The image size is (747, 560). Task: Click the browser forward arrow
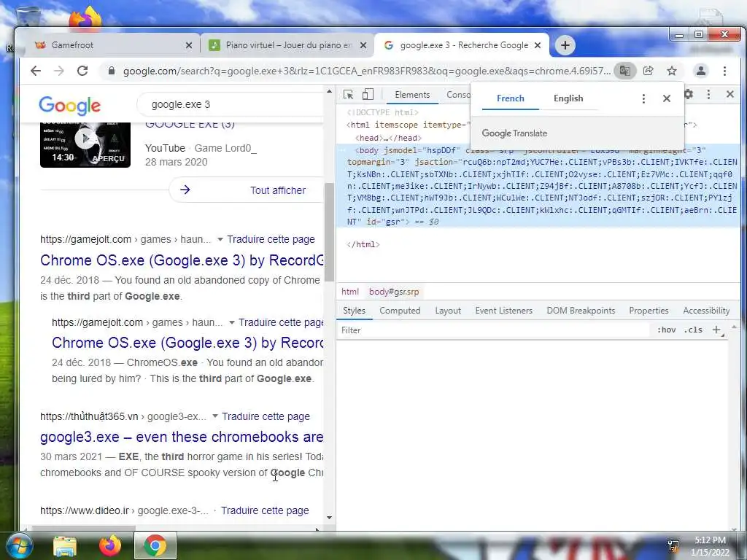(x=59, y=71)
